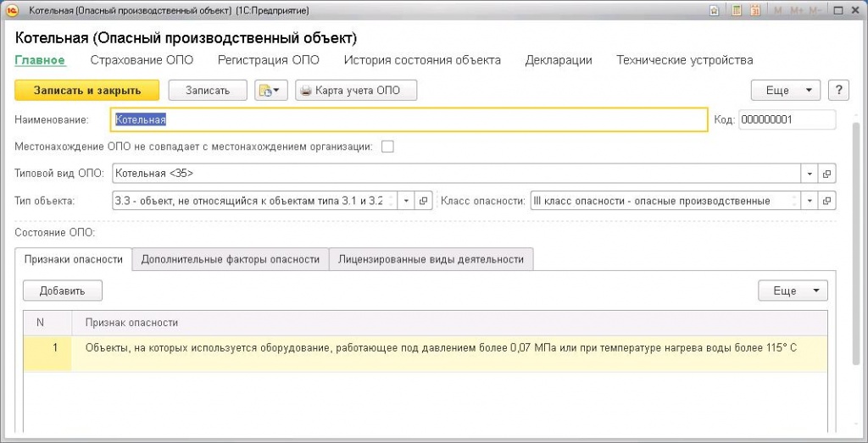Viewport: 868px width, 443px height.
Task: Open help with the question mark button
Action: pyautogui.click(x=838, y=91)
